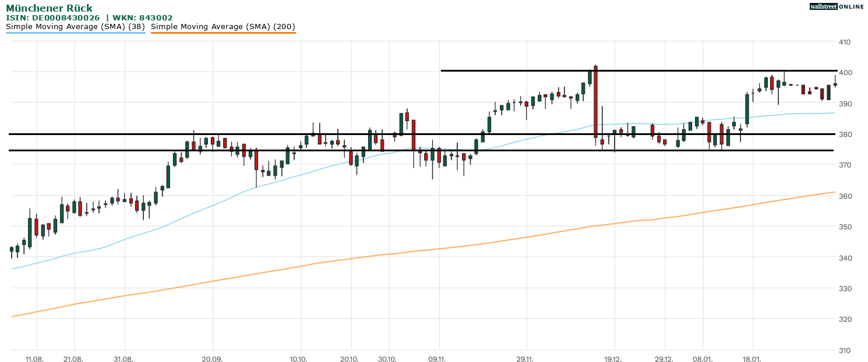Image resolution: width=868 pixels, height=362 pixels.
Task: Click the 18.01. date axis label
Action: coord(752,359)
